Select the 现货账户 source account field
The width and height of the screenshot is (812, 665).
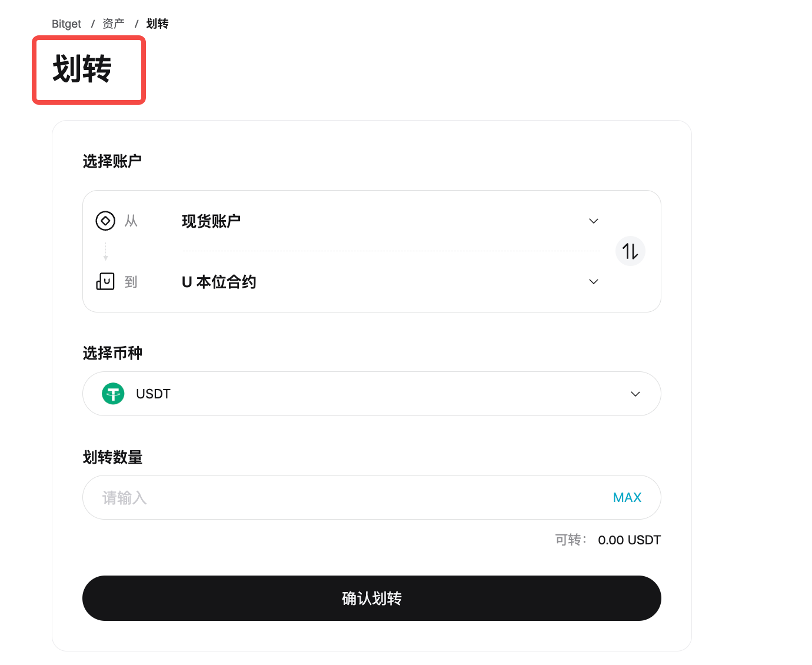[211, 221]
